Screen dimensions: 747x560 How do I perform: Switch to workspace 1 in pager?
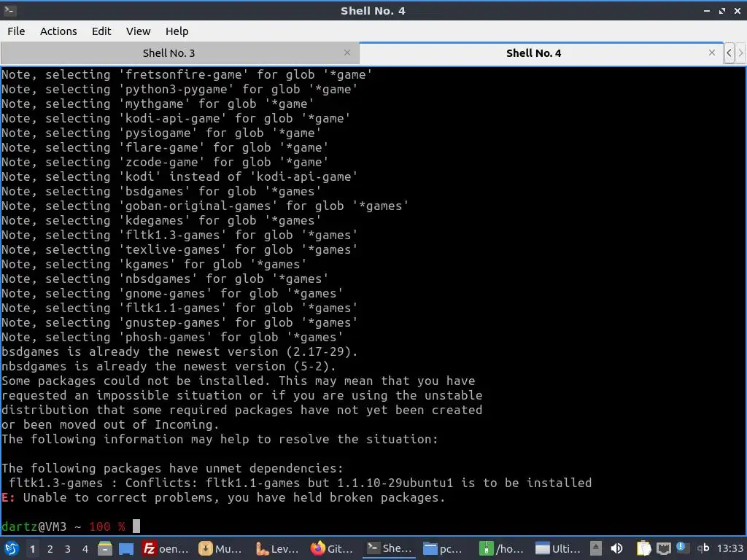(x=32, y=549)
